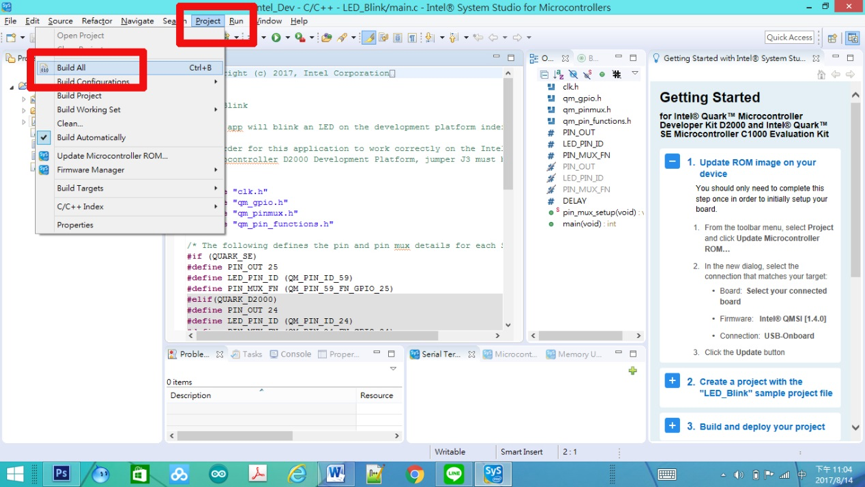Open the Outline view menu triangle
The height and width of the screenshot is (487, 865).
pos(635,73)
